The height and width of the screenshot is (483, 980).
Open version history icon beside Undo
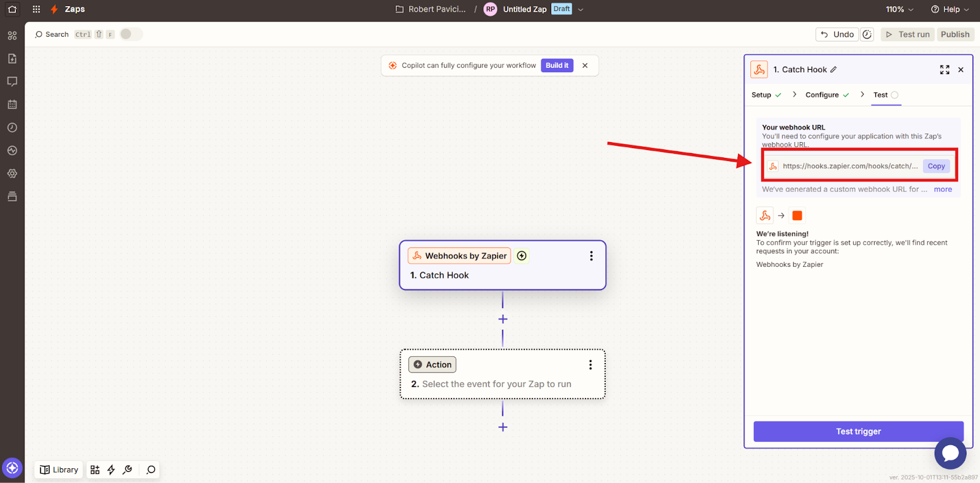867,34
